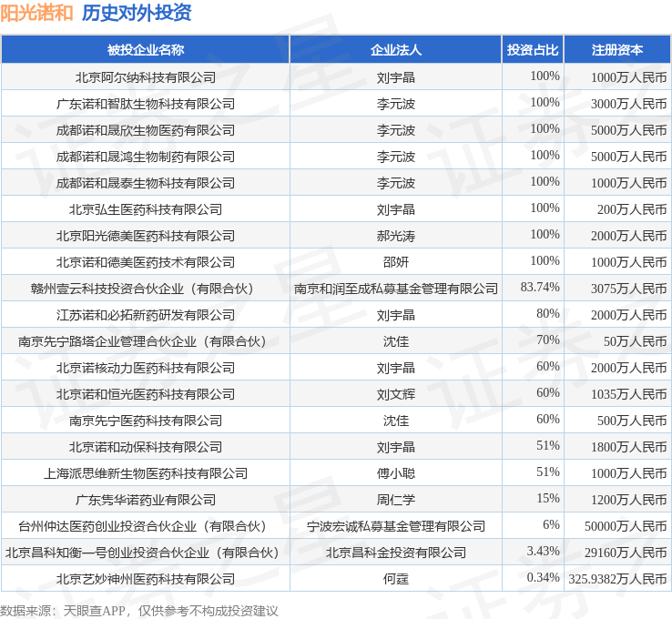The height and width of the screenshot is (619, 672).
Task: Click 北京昌科知衡一号创业投资合伙企业 cell
Action: (146, 553)
